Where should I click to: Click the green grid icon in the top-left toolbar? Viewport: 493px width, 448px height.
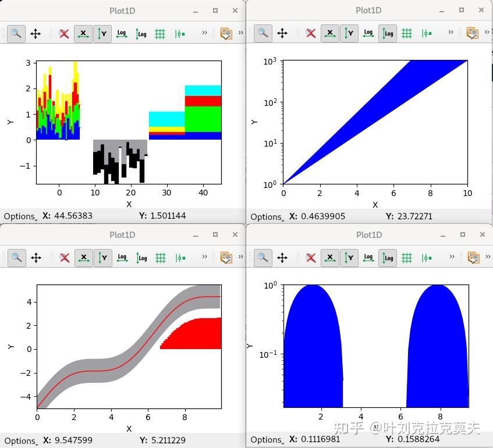click(160, 33)
